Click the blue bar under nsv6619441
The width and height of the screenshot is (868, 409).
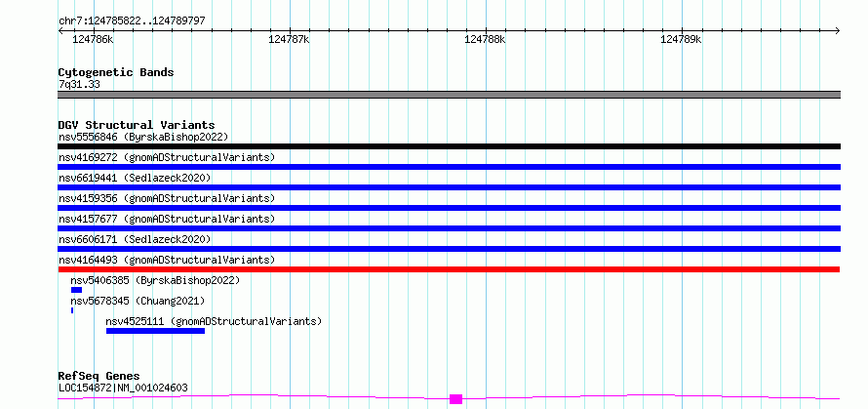449,187
